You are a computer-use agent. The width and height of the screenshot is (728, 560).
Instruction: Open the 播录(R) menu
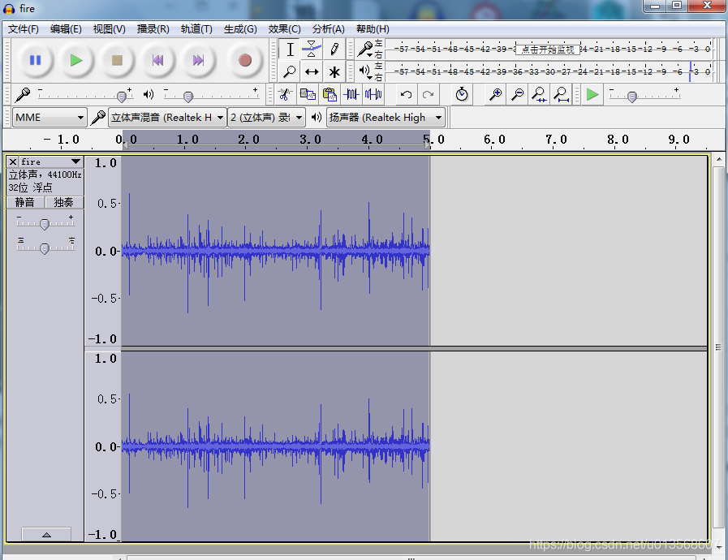[153, 29]
